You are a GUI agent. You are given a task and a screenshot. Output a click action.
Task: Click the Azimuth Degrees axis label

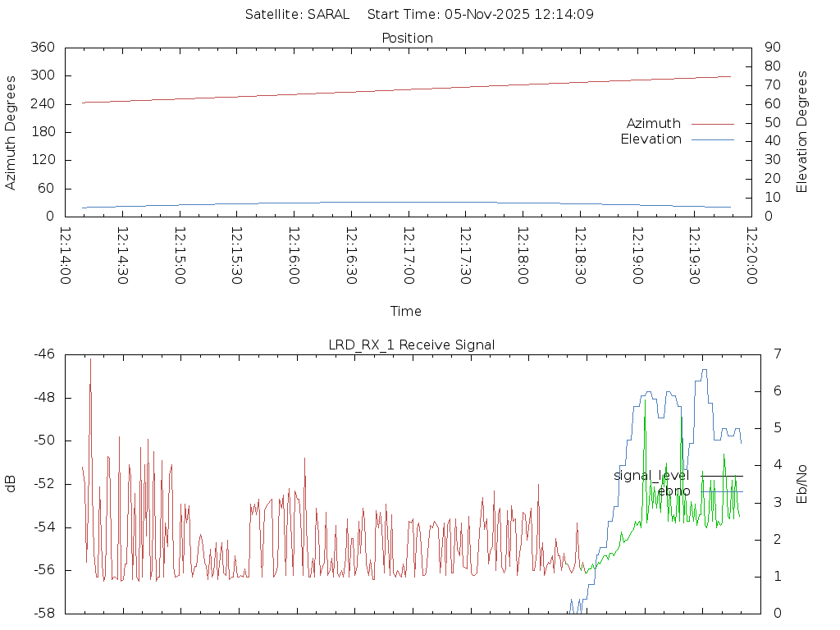tap(11, 132)
